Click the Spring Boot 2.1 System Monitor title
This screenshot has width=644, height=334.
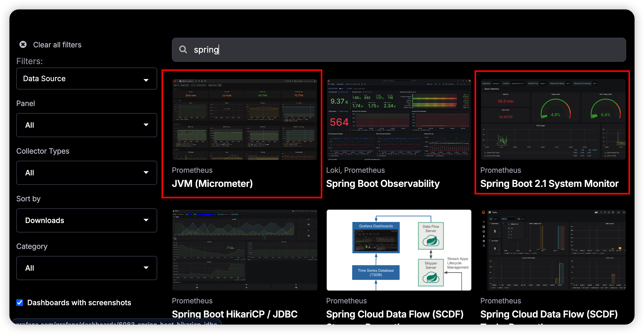point(549,183)
